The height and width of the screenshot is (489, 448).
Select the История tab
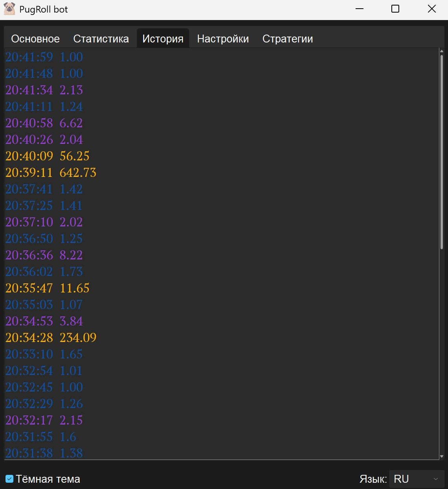tap(163, 39)
